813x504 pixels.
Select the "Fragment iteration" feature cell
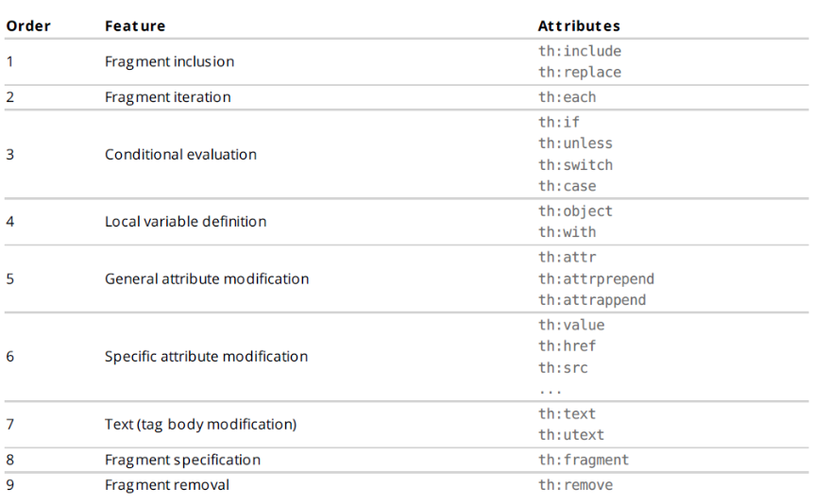pos(167,97)
